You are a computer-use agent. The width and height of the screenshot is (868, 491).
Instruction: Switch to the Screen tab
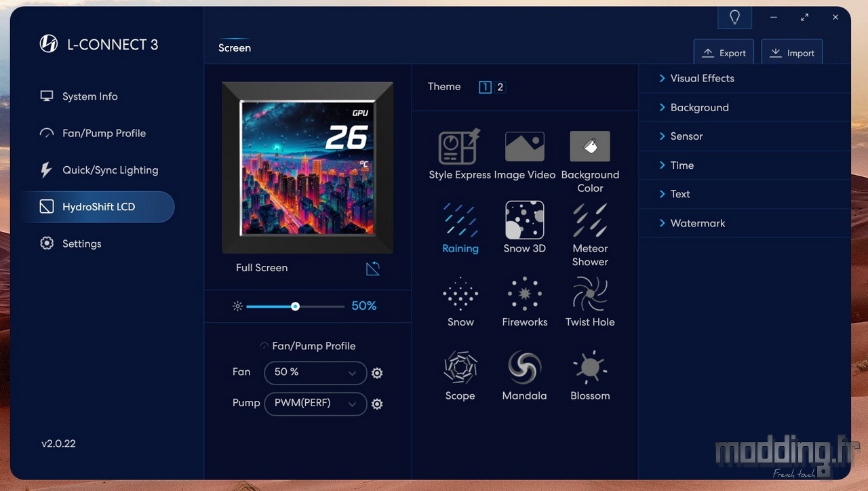point(235,48)
